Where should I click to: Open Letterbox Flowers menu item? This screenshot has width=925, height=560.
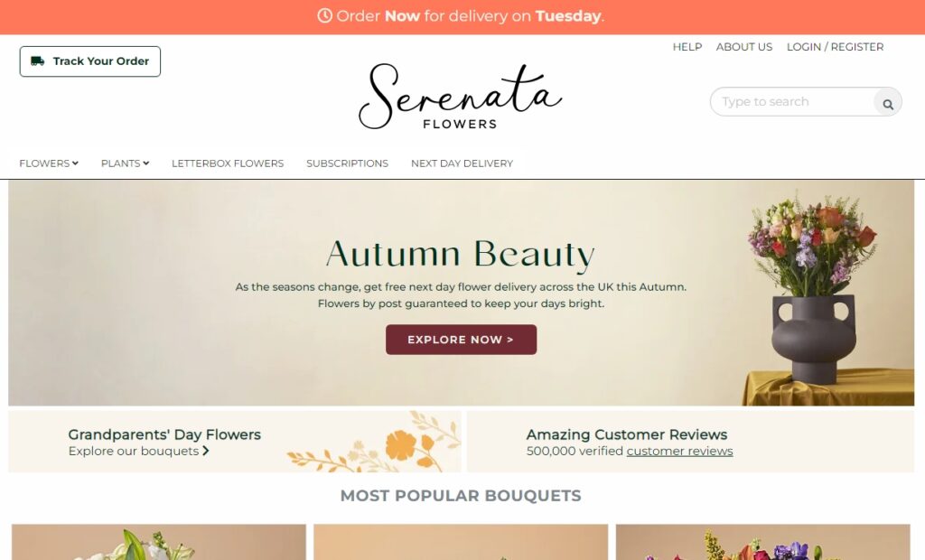pyautogui.click(x=228, y=163)
